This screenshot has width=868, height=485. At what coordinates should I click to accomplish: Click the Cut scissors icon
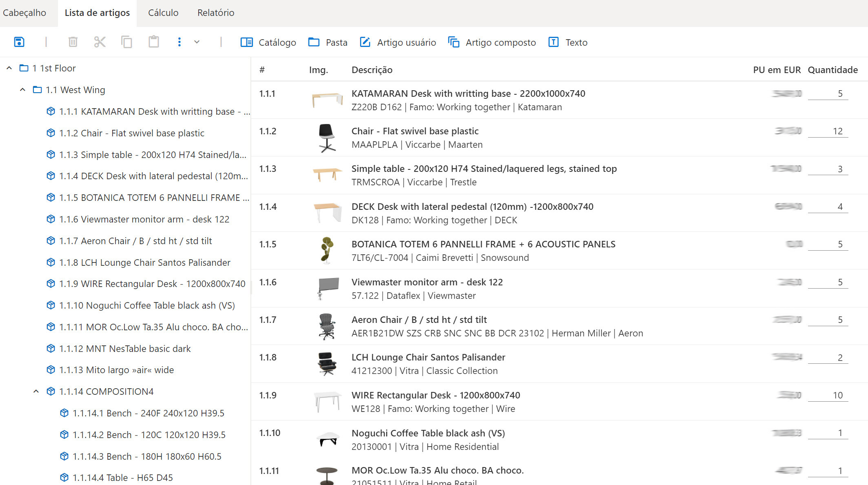click(100, 42)
